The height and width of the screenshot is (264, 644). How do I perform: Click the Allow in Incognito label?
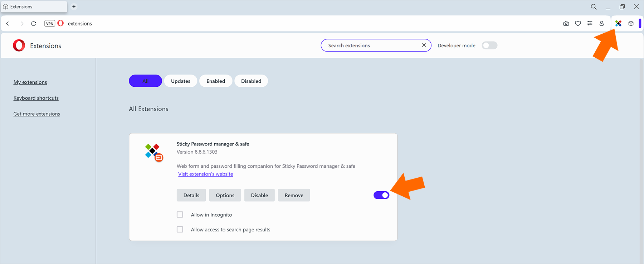(x=211, y=215)
